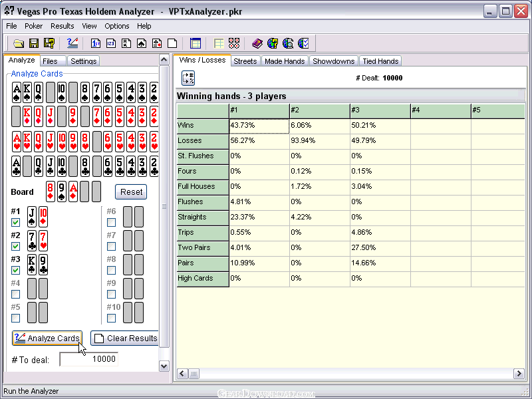Click player #1's Jack of spades card
Viewport: 532px width, 399px height.
pos(32,217)
